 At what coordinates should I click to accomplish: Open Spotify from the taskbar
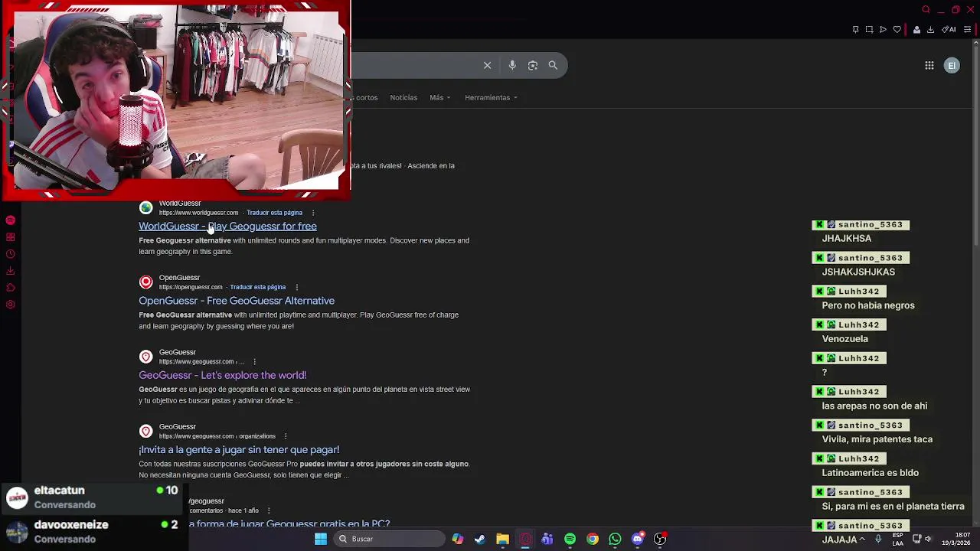pos(570,539)
